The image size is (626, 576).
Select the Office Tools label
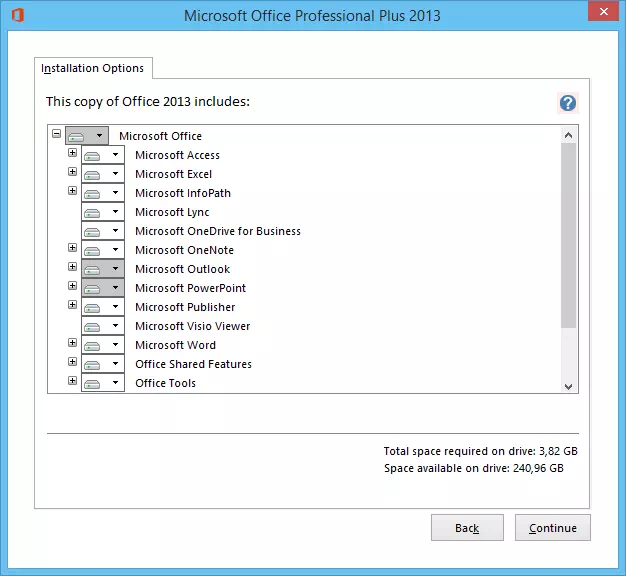pos(165,383)
